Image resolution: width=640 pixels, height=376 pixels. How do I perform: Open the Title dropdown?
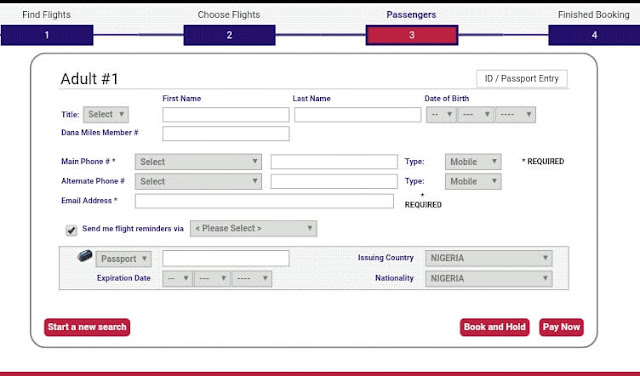click(106, 115)
